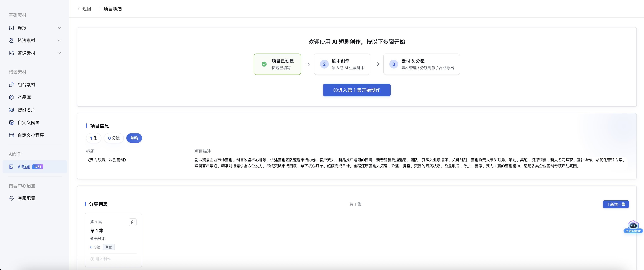Click the 共 1 集 episode count
Image resolution: width=644 pixels, height=270 pixels.
[x=355, y=204]
